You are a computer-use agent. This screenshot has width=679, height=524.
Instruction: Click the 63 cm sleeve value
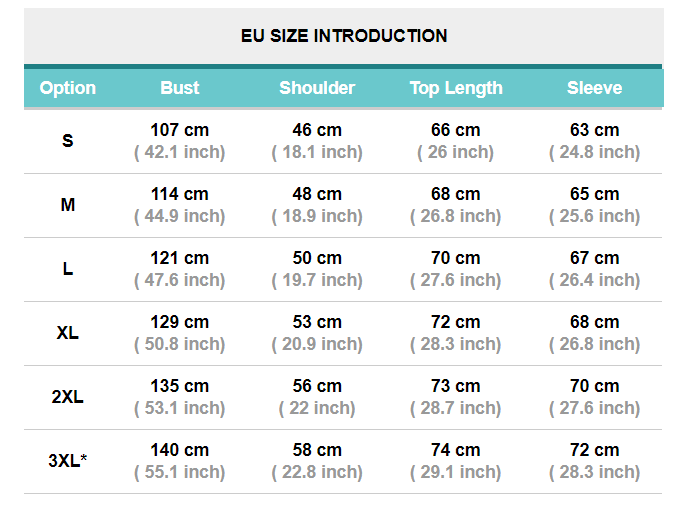[594, 130]
